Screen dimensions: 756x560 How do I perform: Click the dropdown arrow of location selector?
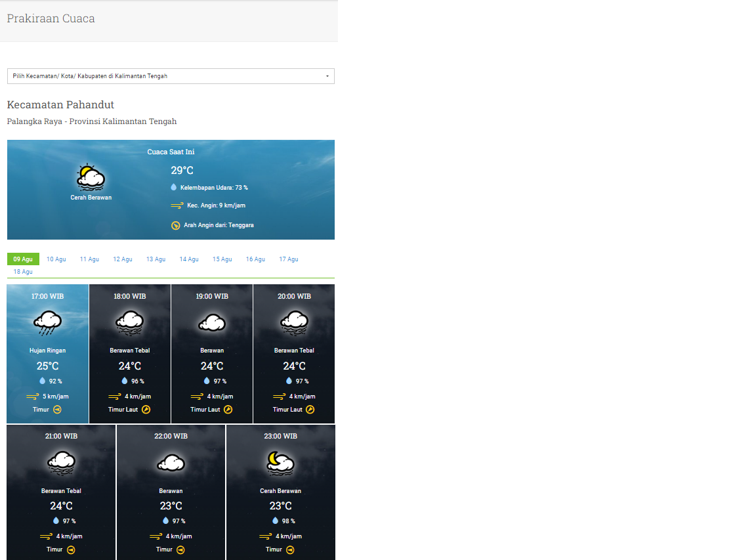tap(327, 76)
